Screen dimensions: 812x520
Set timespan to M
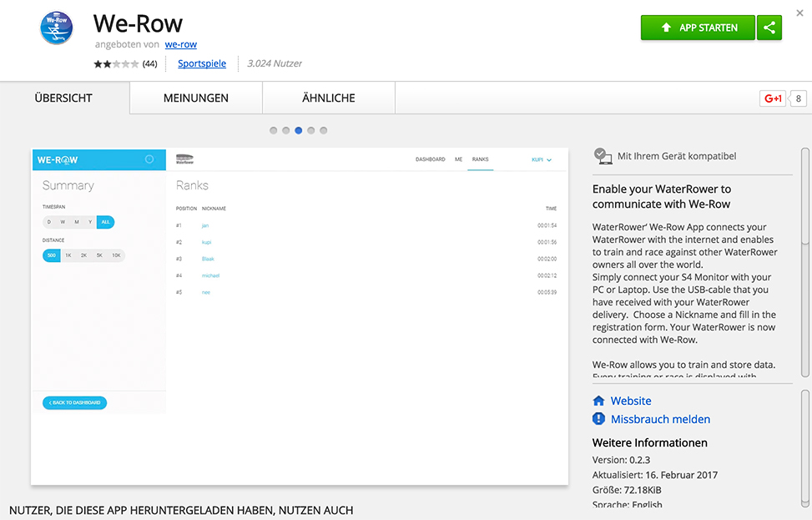click(77, 222)
